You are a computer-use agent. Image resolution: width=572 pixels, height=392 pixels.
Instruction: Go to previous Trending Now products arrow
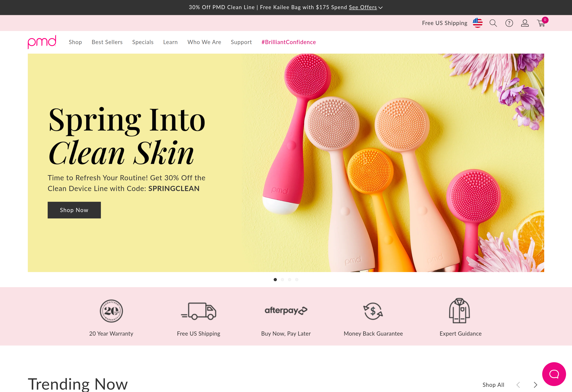coord(518,385)
